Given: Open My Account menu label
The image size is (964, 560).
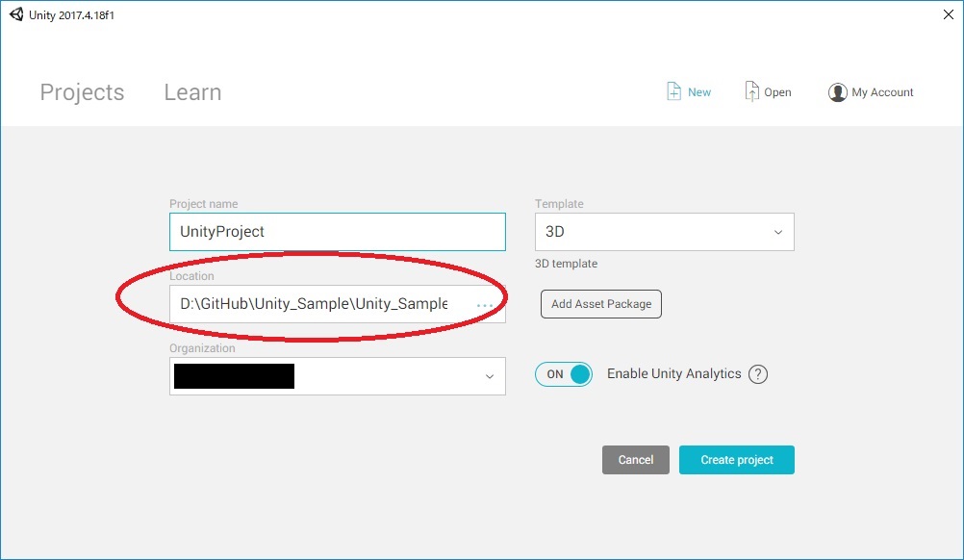Looking at the screenshot, I should [x=882, y=92].
